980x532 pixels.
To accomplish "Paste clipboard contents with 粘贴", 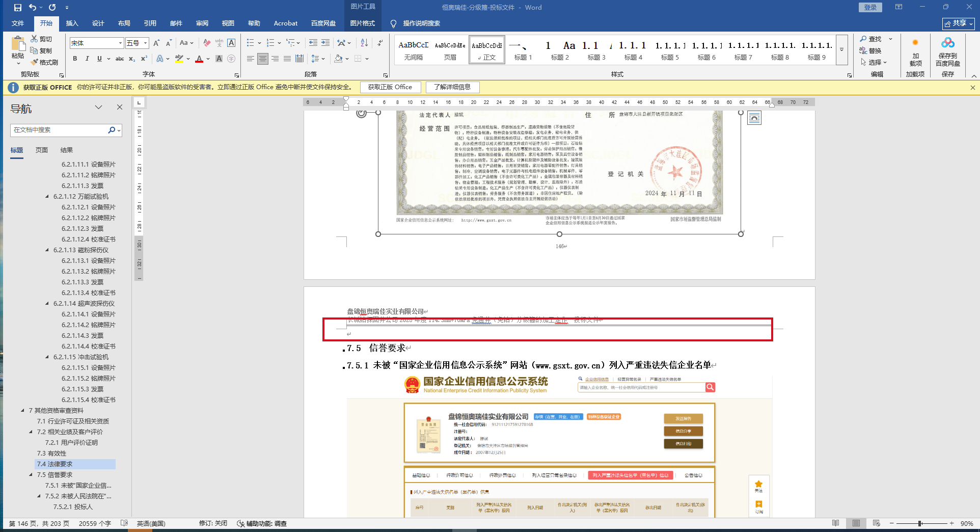I will coord(18,50).
